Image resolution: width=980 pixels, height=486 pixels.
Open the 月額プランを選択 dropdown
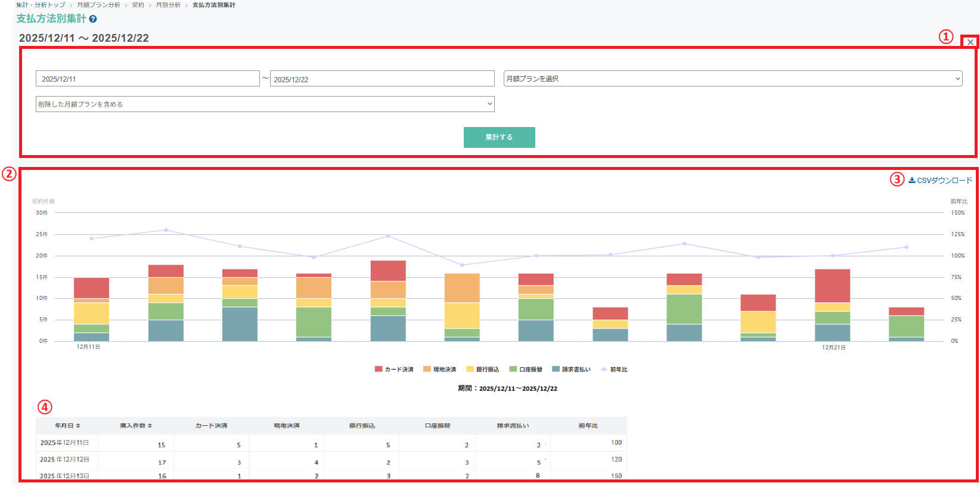(x=733, y=79)
